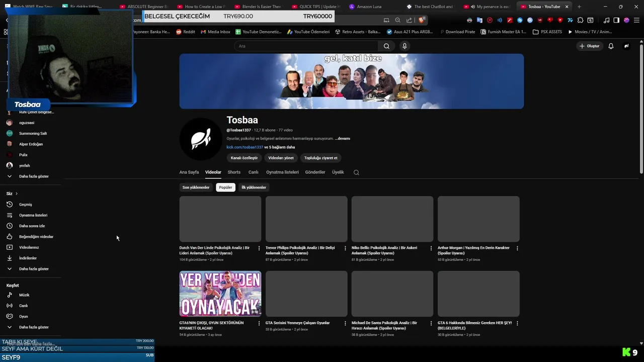Switch to Oynatma listeleri channel tab
The image size is (644, 362).
coord(282,172)
